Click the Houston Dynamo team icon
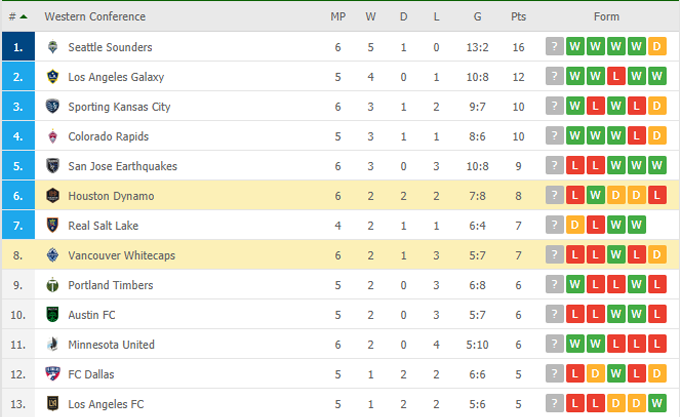 (53, 196)
